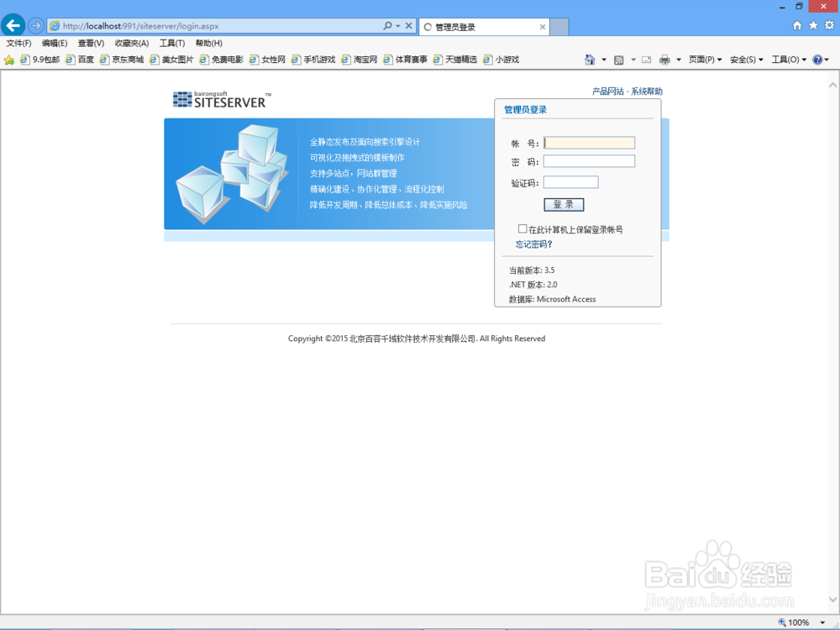
Task: Open the 安全(S) dropdown menu
Action: 744,59
